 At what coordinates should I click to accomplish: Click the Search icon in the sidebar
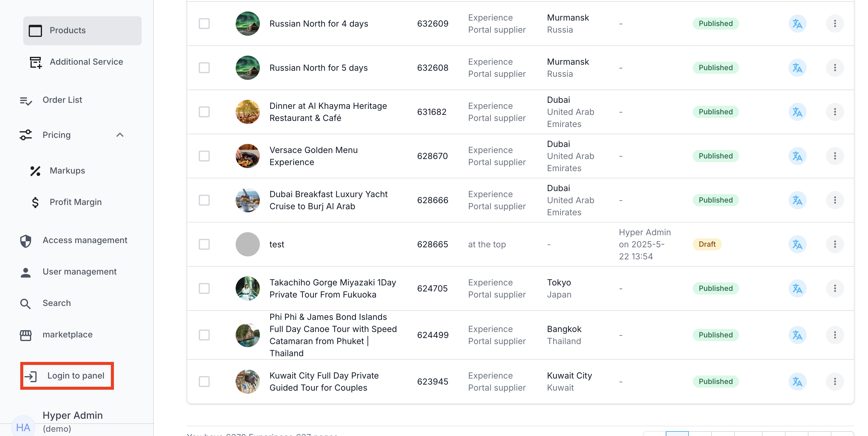click(26, 303)
